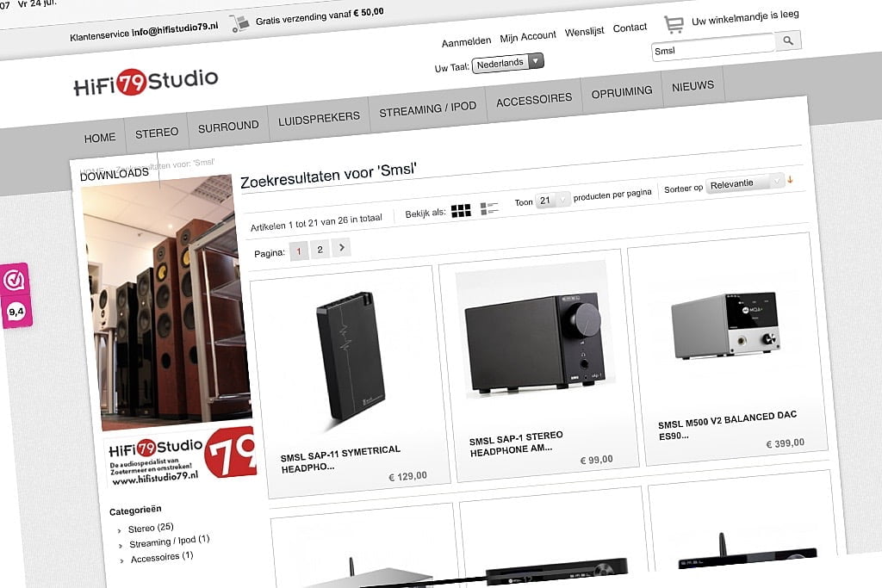Viewport: 882px width, 588px height.
Task: Click the Categorieën heading
Action: (x=135, y=511)
